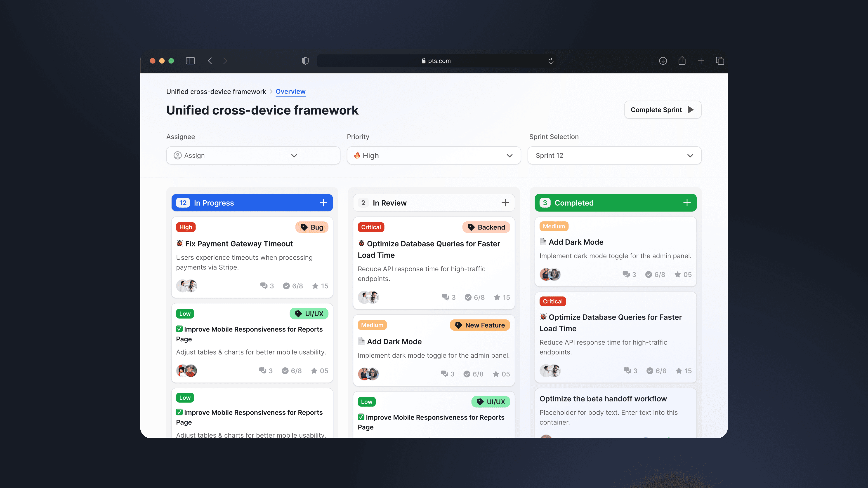868x488 pixels.
Task: Open the Sprint 12 dropdown
Action: pos(614,155)
